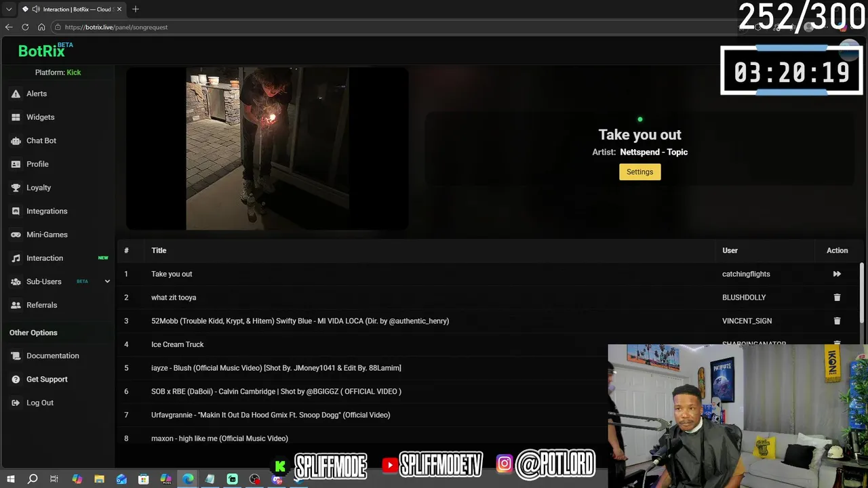Screen dimensions: 868x488
Task: Open the Alerts menu item
Action: coord(37,94)
